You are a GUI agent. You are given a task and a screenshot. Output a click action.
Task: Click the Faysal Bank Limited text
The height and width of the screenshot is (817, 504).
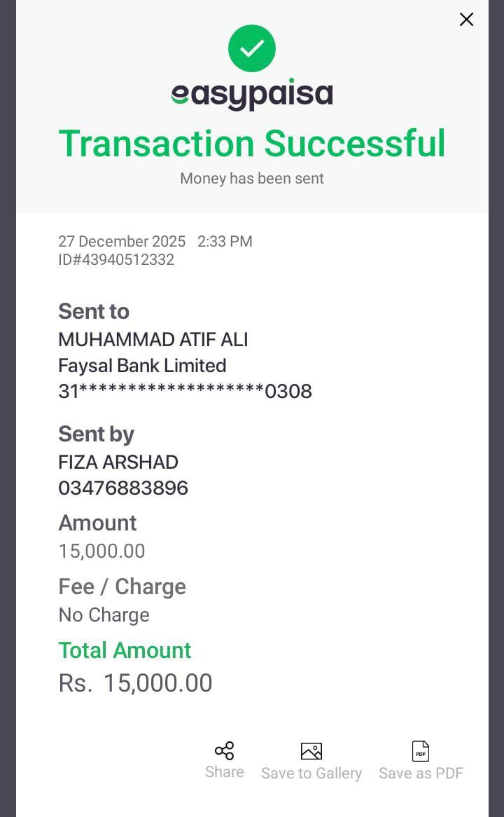pyautogui.click(x=142, y=366)
